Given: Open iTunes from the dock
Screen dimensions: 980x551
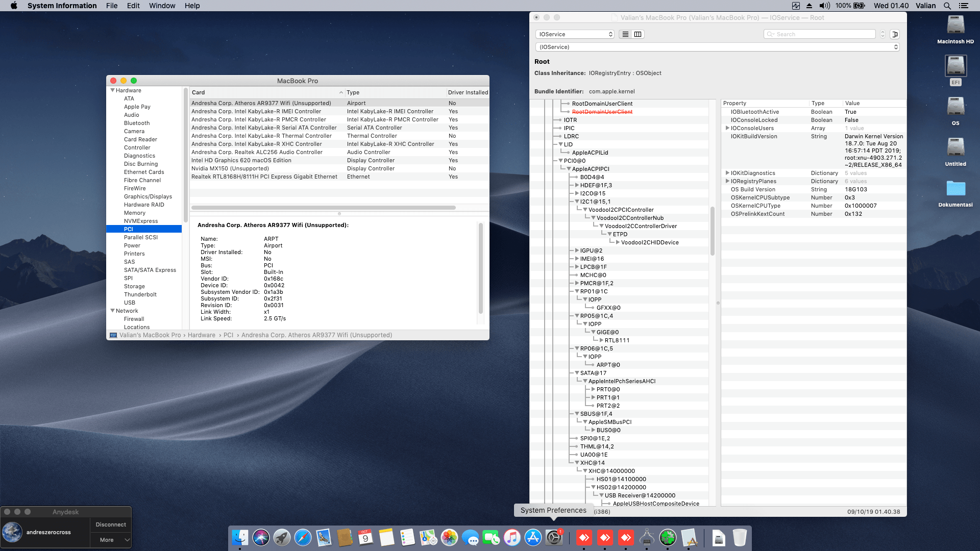Looking at the screenshot, I should point(512,537).
